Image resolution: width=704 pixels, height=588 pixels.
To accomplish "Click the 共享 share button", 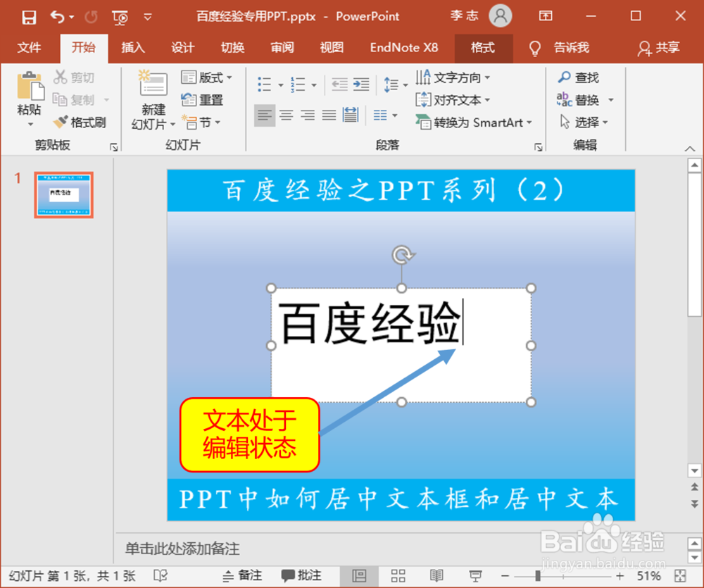I will point(659,48).
